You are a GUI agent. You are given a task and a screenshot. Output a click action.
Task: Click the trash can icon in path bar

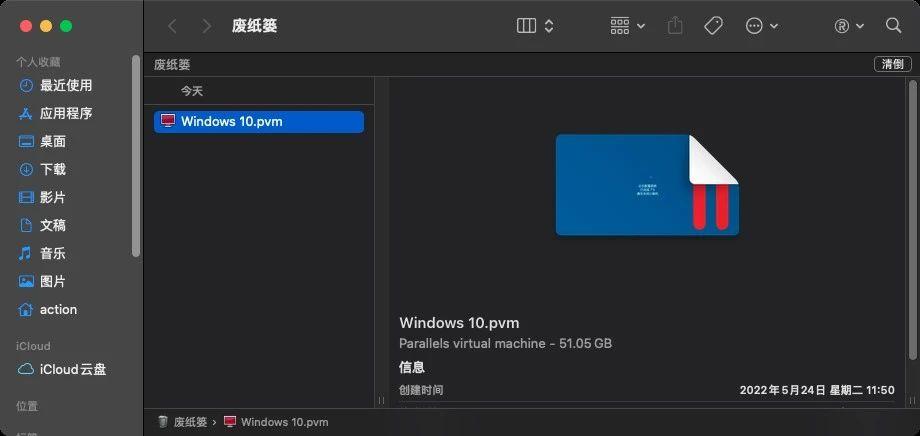point(163,422)
